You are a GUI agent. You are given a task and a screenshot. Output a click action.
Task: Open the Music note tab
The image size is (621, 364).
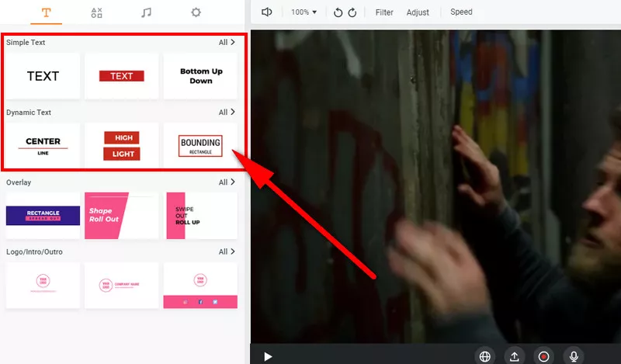146,12
